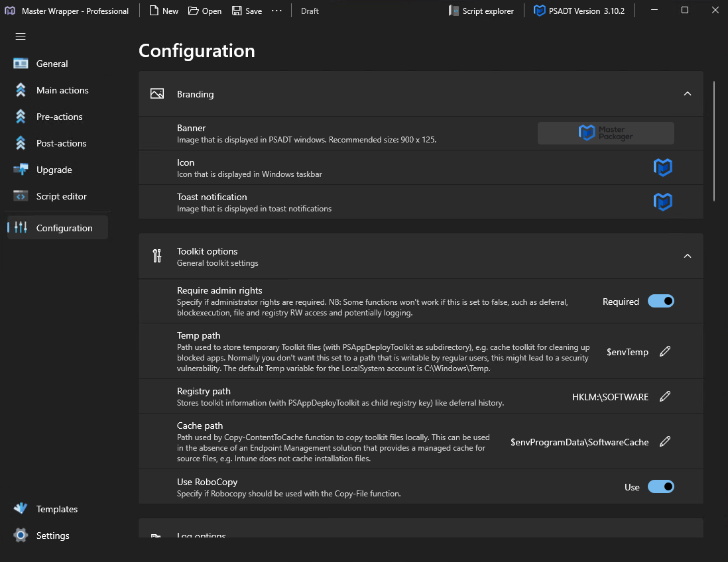Screen dimensions: 728x562
Task: Click the Templates sidebar icon
Action: click(x=21, y=508)
